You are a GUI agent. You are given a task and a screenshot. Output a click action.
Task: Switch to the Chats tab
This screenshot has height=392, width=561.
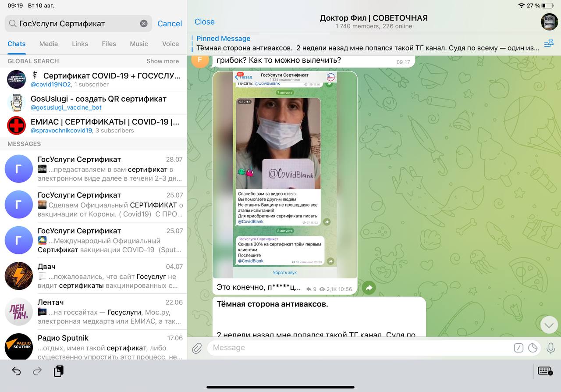17,44
